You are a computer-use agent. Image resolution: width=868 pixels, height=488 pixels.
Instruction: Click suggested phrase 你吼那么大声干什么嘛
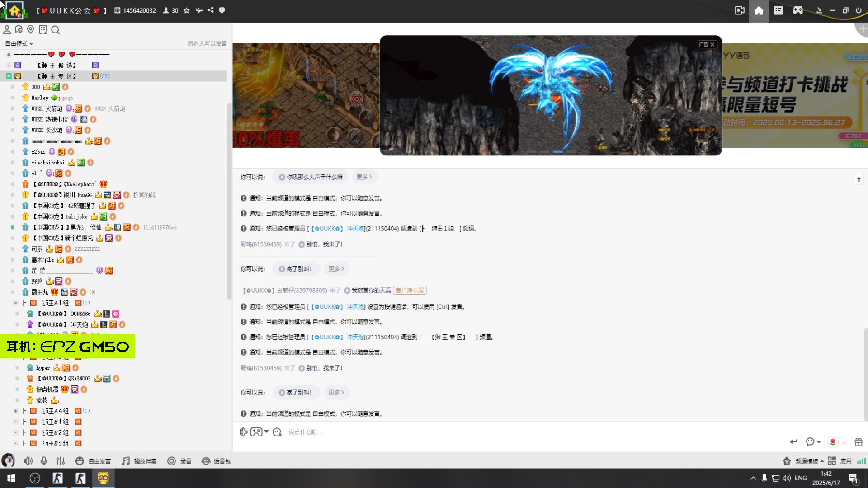click(x=311, y=177)
